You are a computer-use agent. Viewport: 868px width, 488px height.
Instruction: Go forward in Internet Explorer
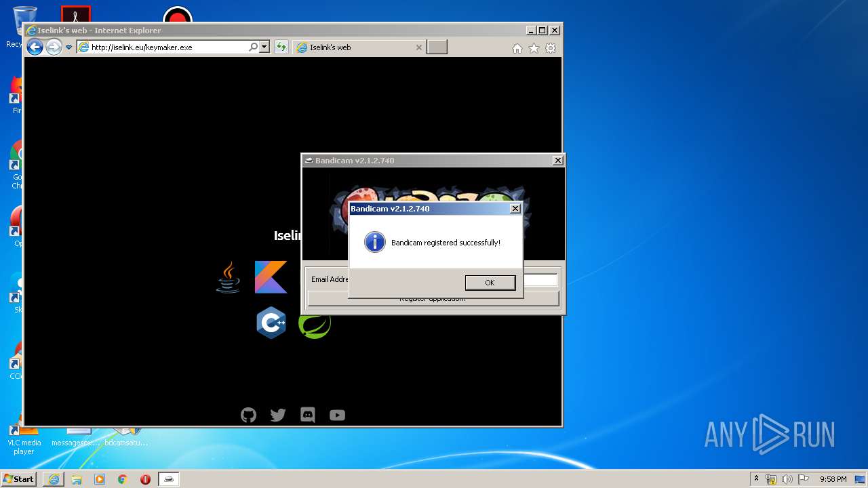coord(54,47)
